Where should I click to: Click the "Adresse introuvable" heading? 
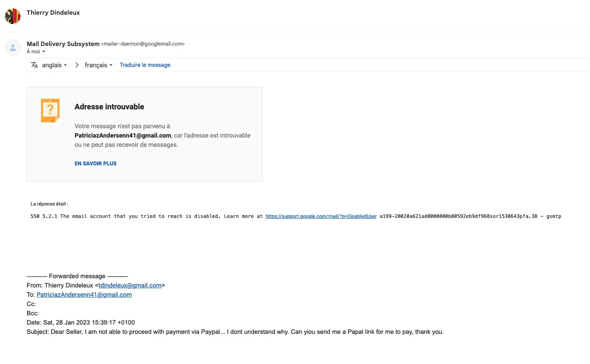pos(109,107)
